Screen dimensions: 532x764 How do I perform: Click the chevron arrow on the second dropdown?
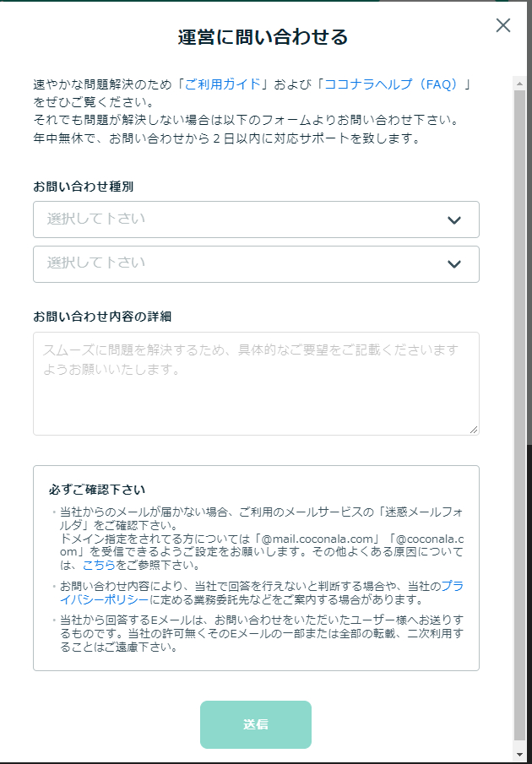(454, 264)
